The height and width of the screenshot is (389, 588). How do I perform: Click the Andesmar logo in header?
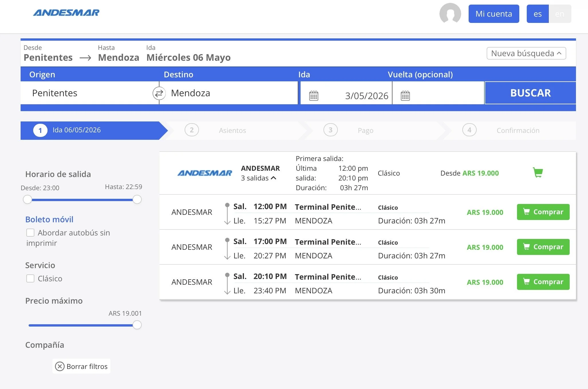coord(66,13)
